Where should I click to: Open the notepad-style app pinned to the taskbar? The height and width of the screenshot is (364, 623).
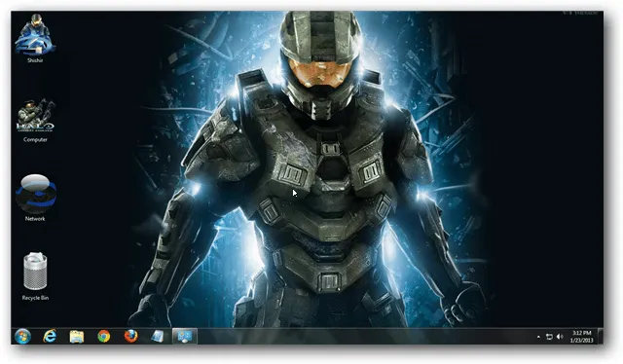coord(158,337)
